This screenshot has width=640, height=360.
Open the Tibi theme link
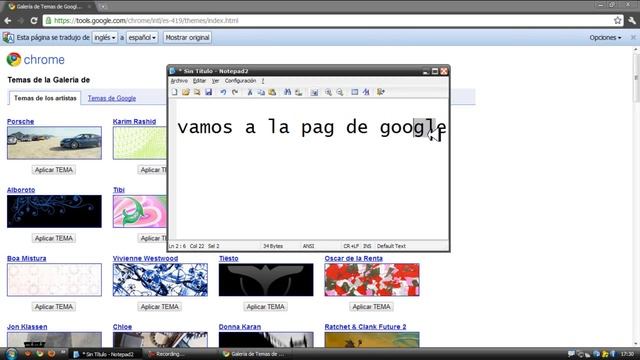click(x=119, y=190)
